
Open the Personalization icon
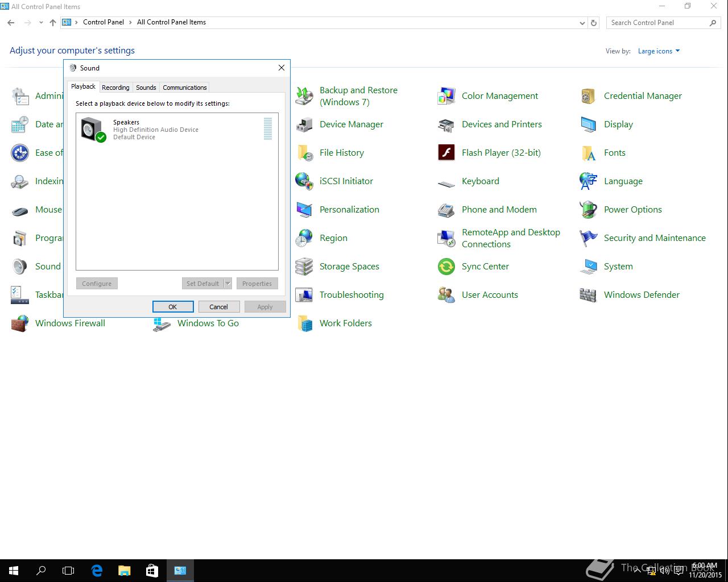click(304, 210)
